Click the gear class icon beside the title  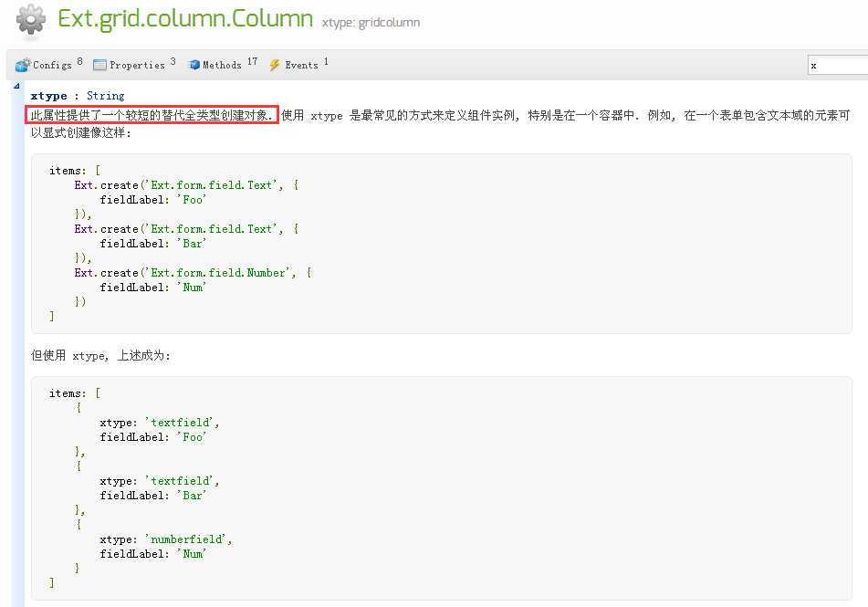click(31, 21)
